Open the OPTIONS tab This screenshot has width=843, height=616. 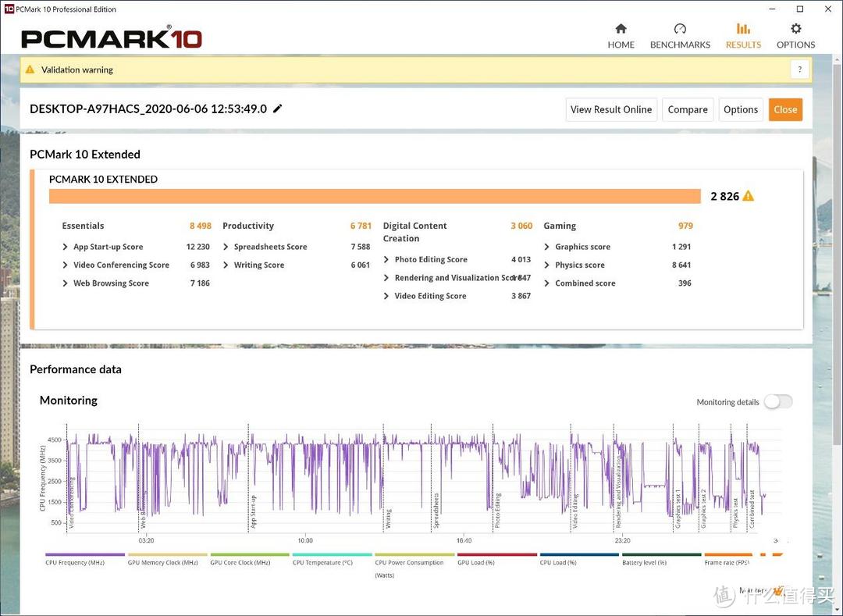tap(795, 37)
